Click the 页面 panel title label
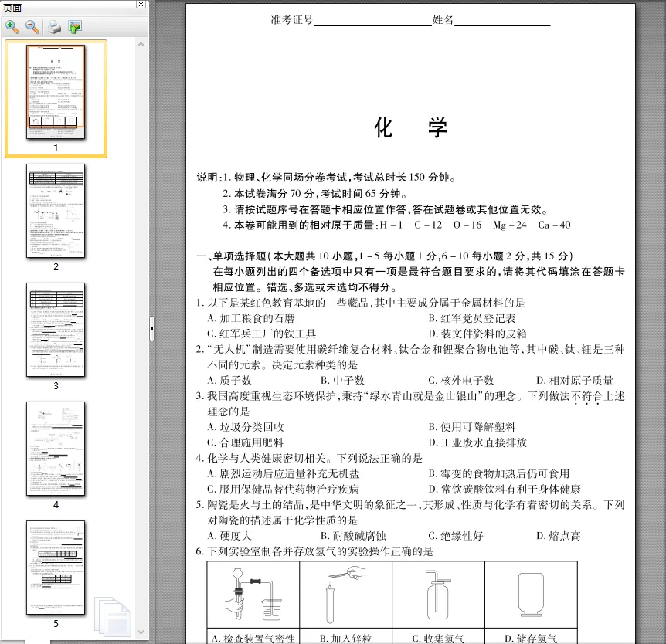This screenshot has height=644, width=666. [11, 6]
